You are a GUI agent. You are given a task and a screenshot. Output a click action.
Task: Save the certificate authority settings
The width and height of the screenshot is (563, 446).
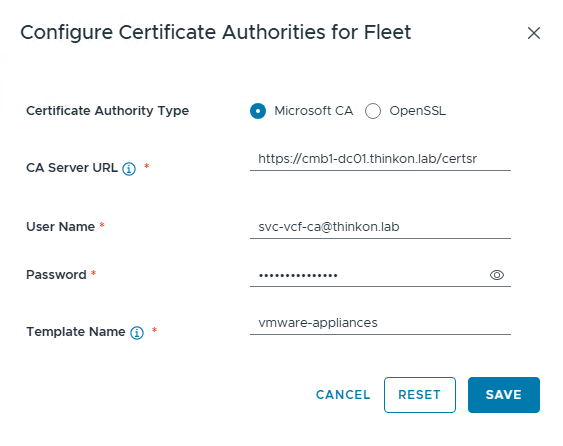point(504,395)
